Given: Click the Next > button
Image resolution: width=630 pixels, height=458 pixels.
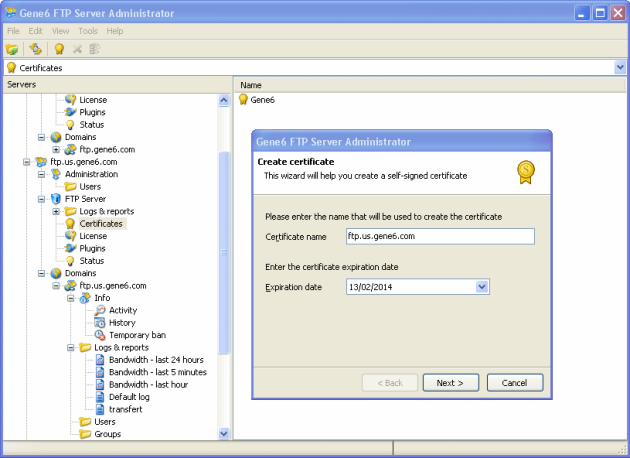Looking at the screenshot, I should [450, 383].
